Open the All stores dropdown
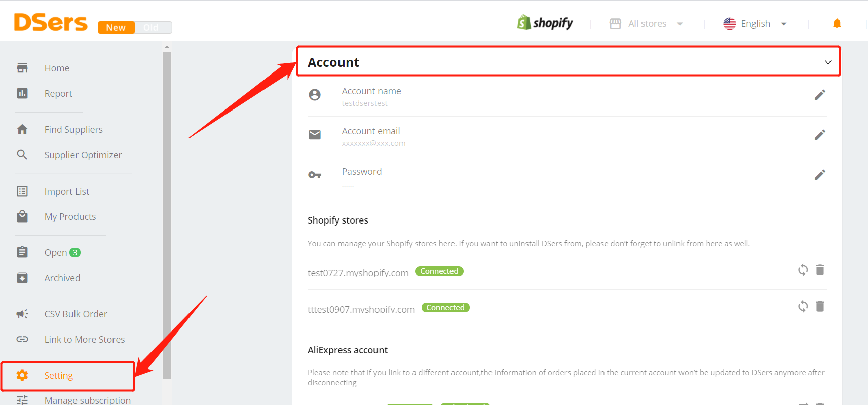 coord(646,24)
